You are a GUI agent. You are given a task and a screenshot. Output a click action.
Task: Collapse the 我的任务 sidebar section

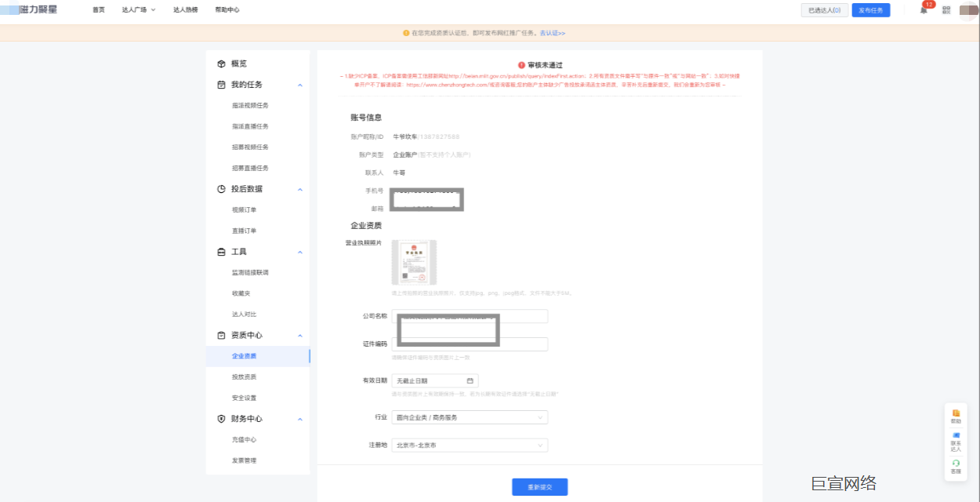299,85
